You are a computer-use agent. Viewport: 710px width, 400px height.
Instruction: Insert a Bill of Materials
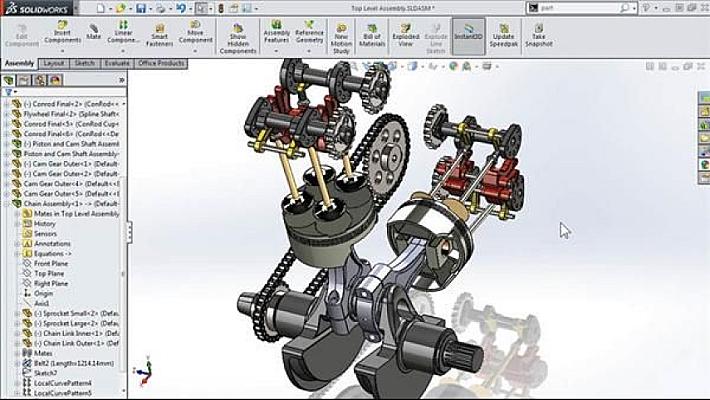coord(372,35)
